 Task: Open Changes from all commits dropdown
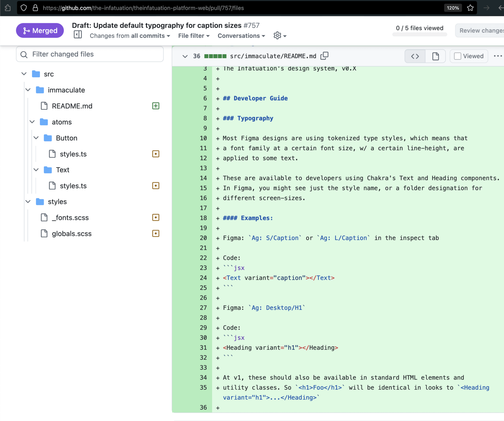130,36
